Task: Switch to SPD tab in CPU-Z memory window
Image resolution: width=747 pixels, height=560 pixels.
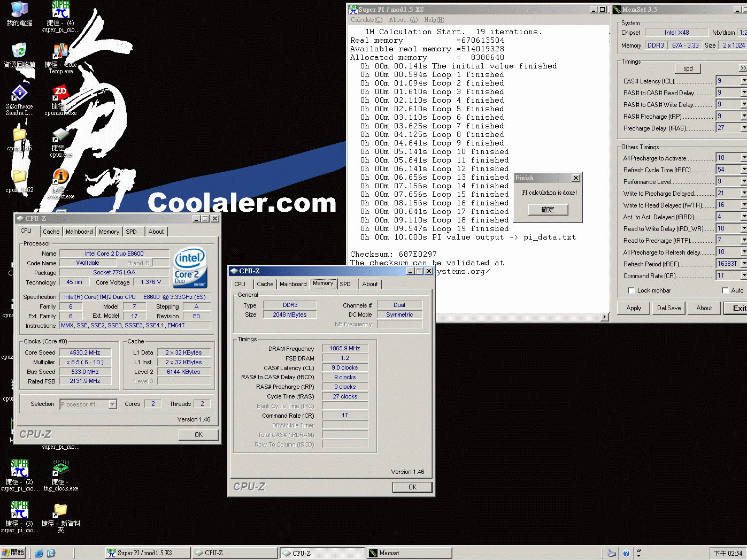Action: pyautogui.click(x=345, y=284)
